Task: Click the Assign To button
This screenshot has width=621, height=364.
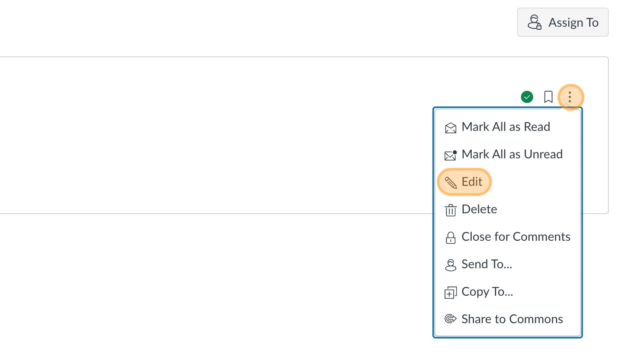Action: [563, 22]
